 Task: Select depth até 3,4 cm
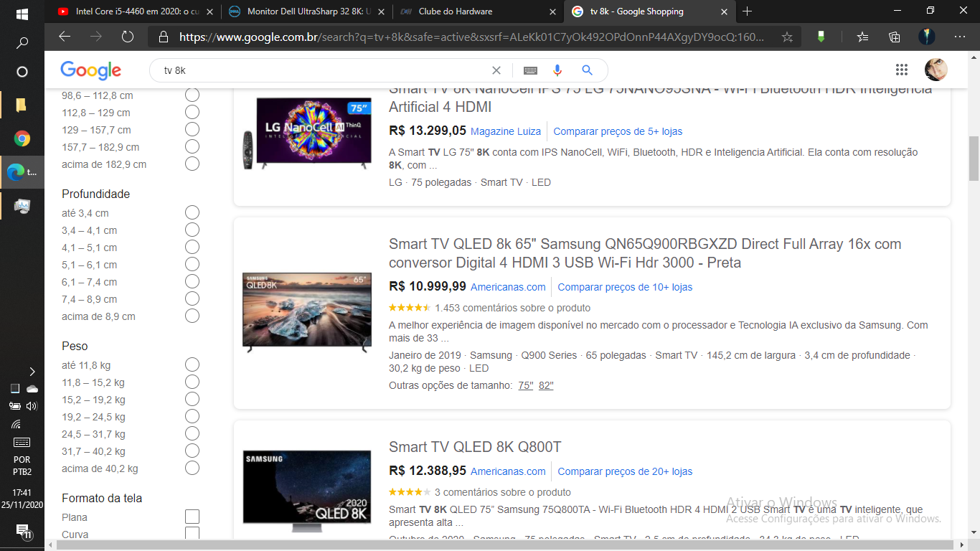192,213
